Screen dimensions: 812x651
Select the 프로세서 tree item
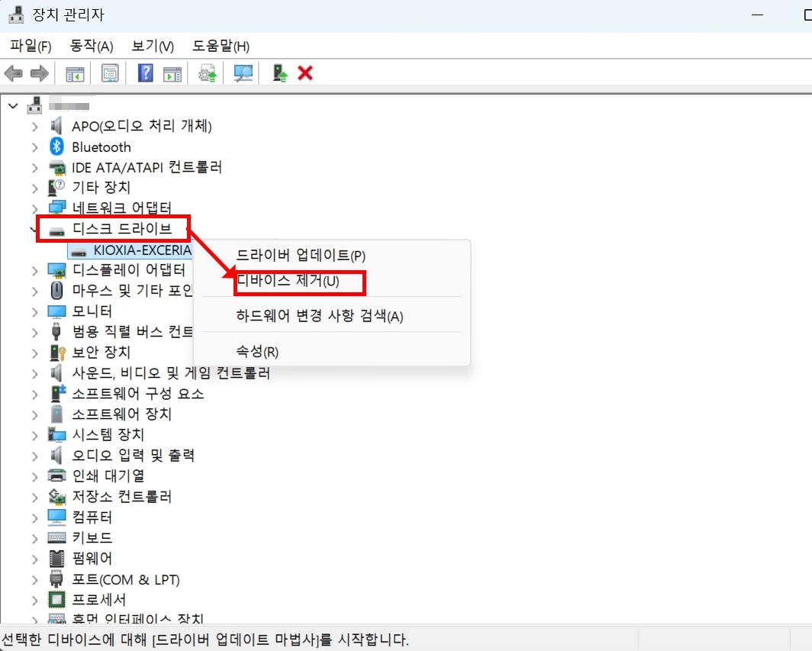tap(99, 599)
